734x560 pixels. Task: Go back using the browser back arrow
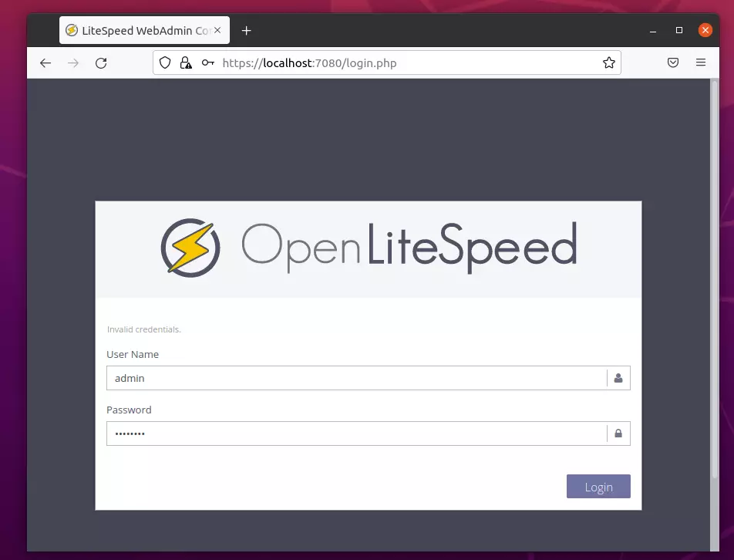[x=45, y=63]
